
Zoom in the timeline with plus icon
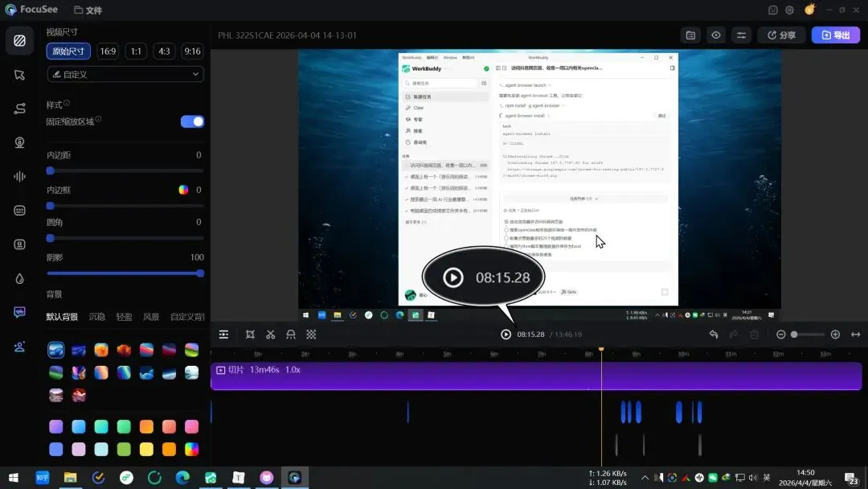click(835, 335)
